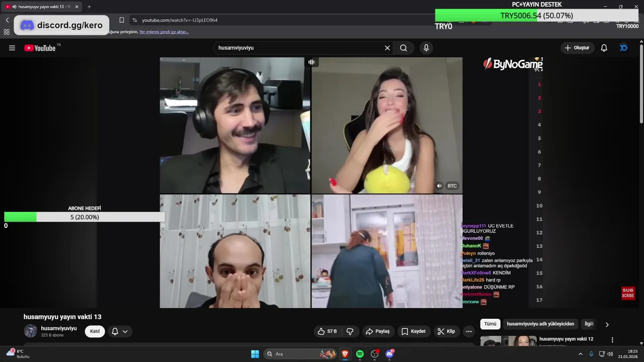Select the Tümü filter chip

[x=490, y=324]
